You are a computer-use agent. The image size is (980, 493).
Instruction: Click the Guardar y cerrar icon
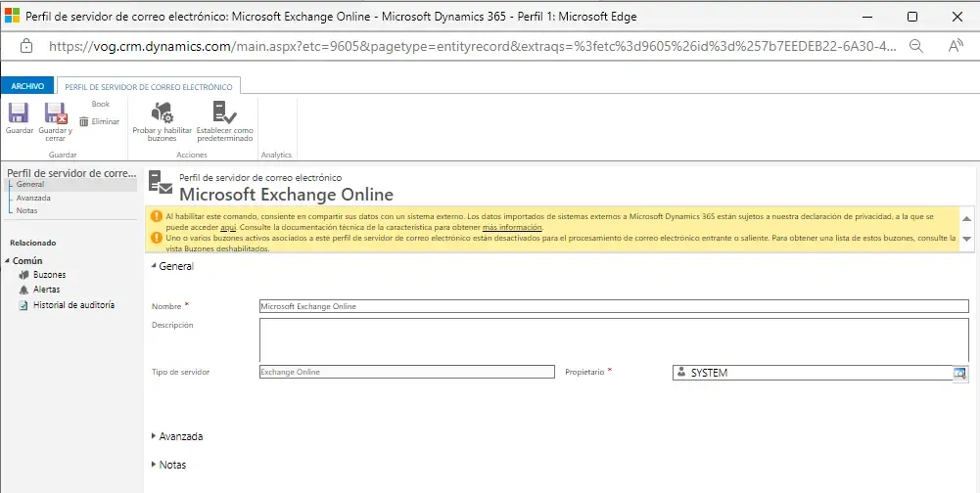click(55, 113)
